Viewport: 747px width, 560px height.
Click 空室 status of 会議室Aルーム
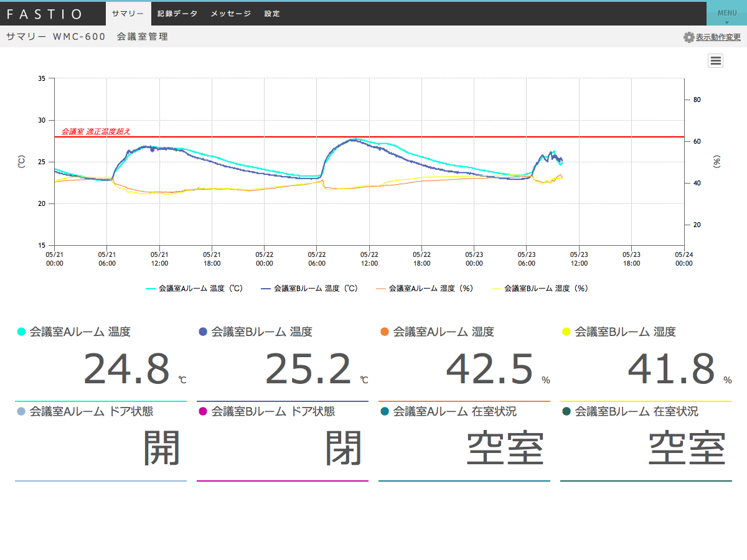505,448
